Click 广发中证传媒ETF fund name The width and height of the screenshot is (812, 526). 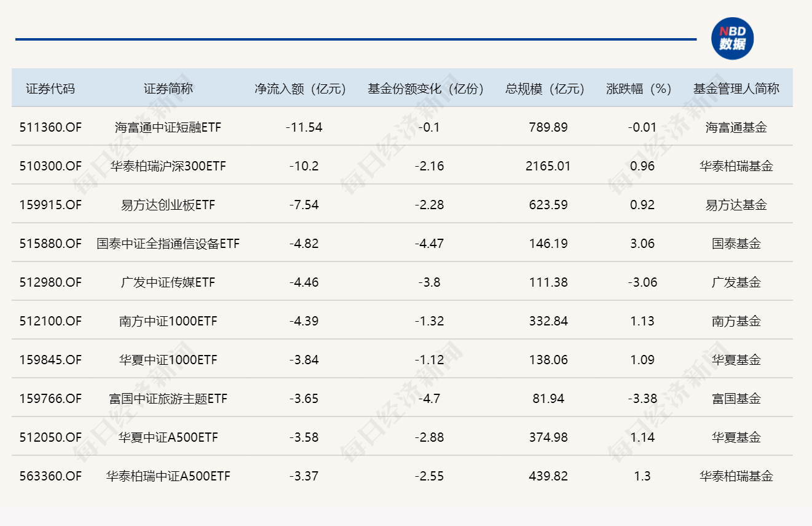168,282
